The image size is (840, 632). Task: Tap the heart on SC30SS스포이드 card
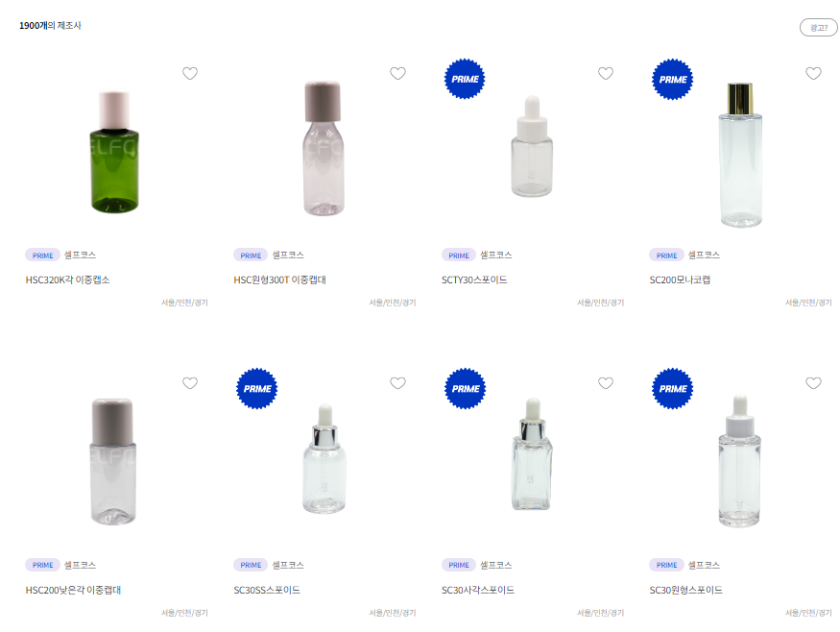(x=397, y=383)
